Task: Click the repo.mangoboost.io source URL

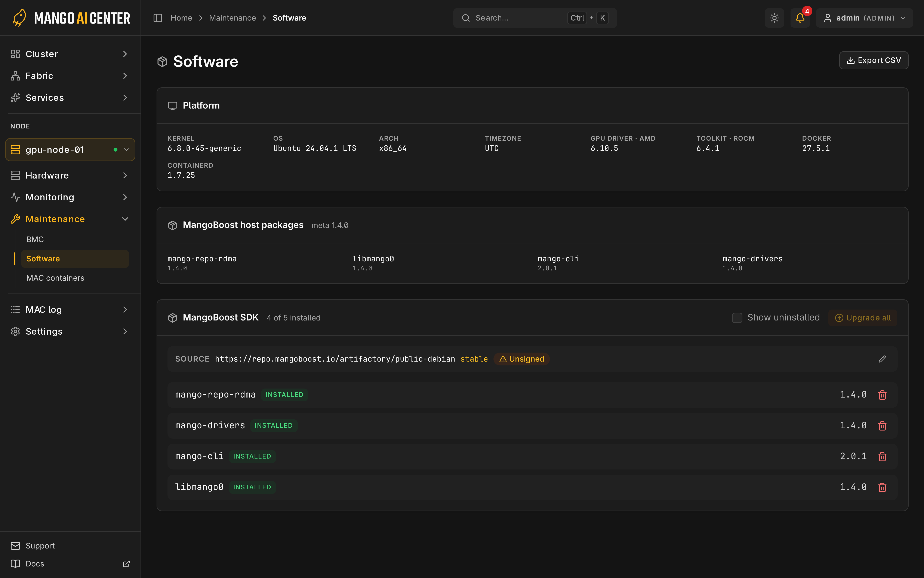Action: pyautogui.click(x=335, y=359)
